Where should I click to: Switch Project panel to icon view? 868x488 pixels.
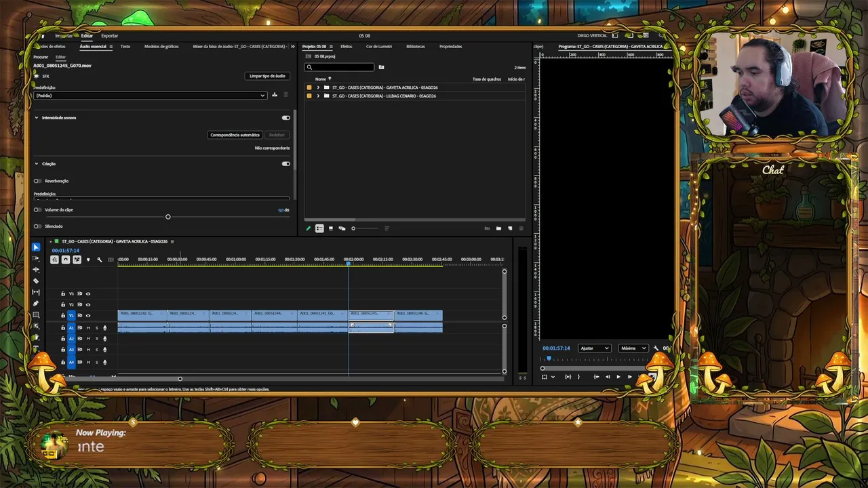(x=331, y=228)
